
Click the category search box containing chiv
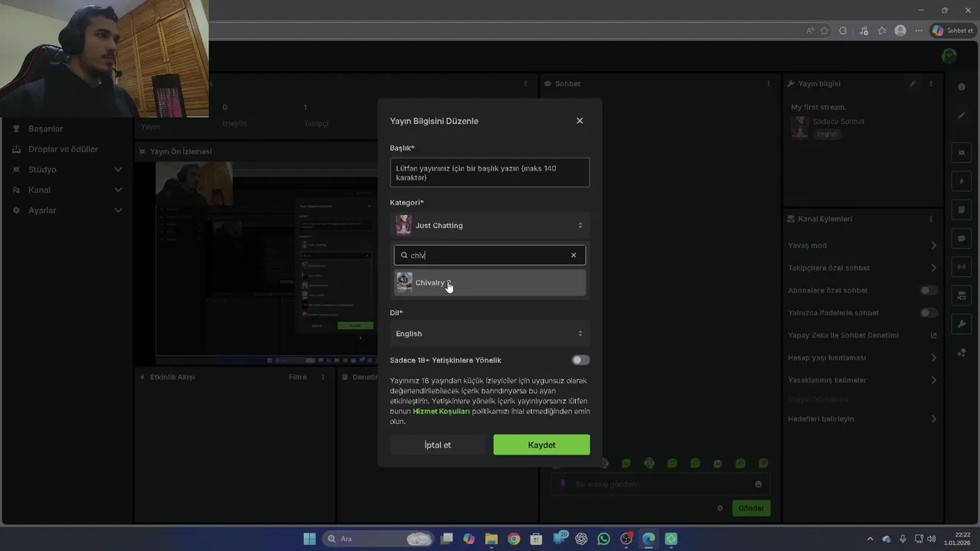(x=490, y=256)
